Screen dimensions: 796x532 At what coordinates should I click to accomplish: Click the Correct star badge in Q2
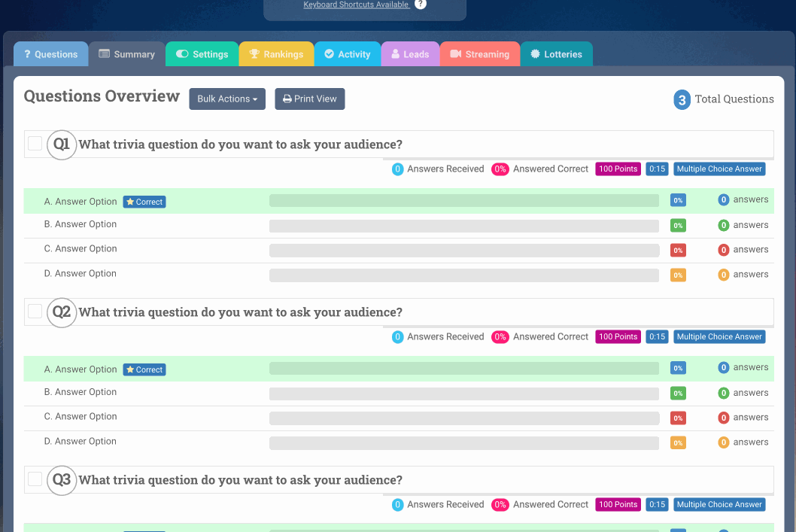tap(144, 369)
